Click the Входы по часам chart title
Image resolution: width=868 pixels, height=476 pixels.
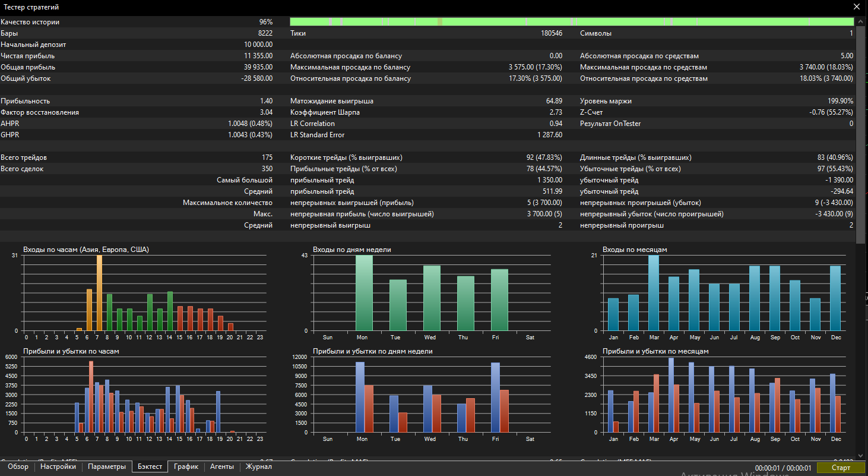pyautogui.click(x=86, y=250)
